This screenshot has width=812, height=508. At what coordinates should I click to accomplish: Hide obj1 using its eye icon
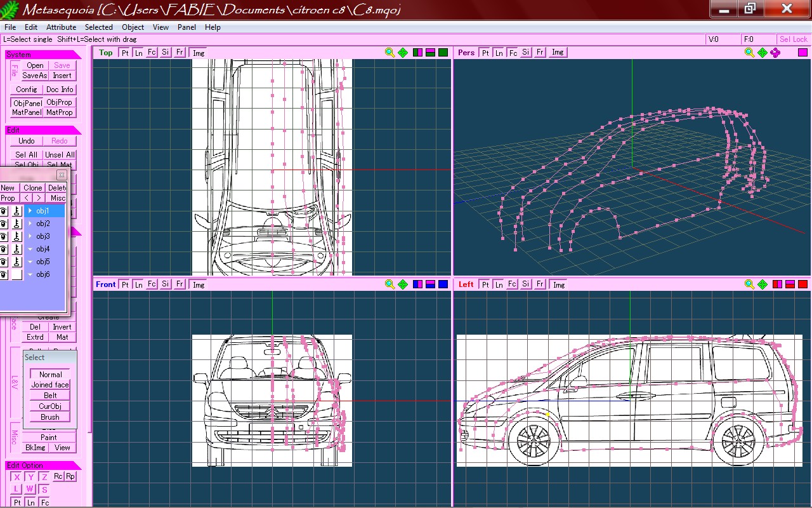pyautogui.click(x=4, y=211)
